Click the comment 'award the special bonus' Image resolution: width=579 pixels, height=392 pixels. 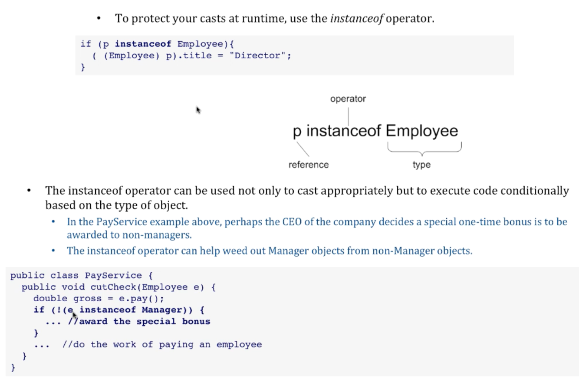click(x=139, y=322)
